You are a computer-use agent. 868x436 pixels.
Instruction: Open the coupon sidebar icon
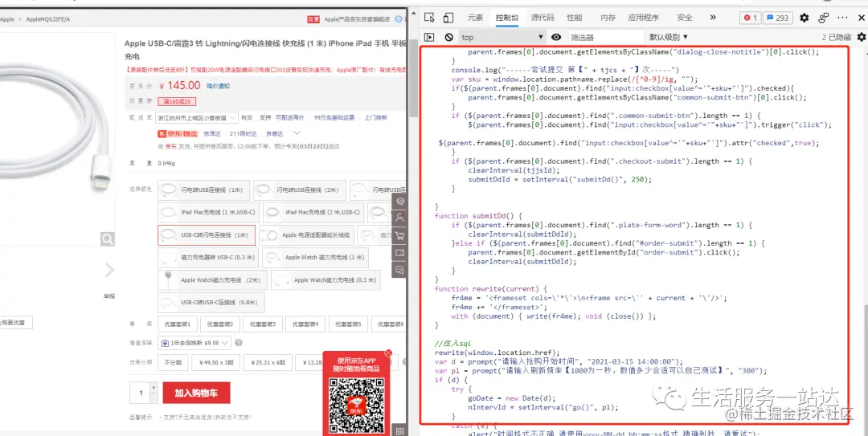pos(399,253)
